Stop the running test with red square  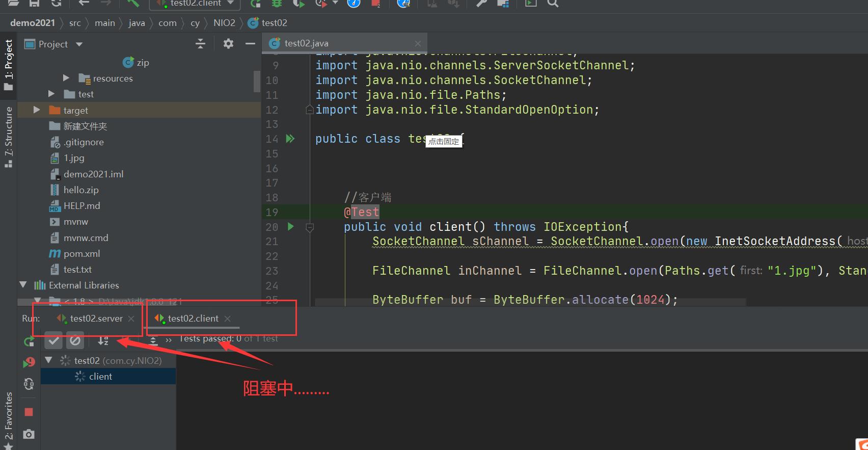(29, 412)
